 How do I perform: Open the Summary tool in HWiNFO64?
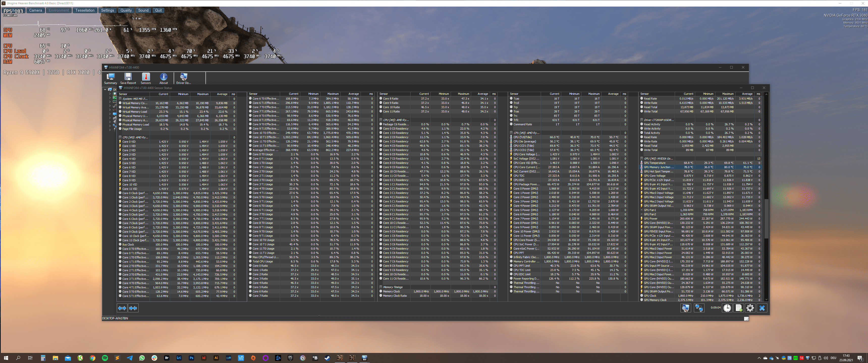click(111, 78)
